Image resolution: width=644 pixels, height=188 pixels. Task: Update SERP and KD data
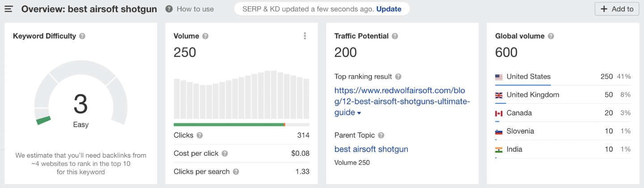point(389,9)
